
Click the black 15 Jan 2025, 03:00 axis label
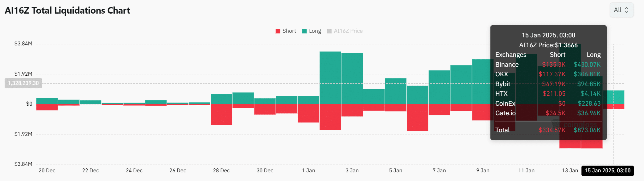607,170
